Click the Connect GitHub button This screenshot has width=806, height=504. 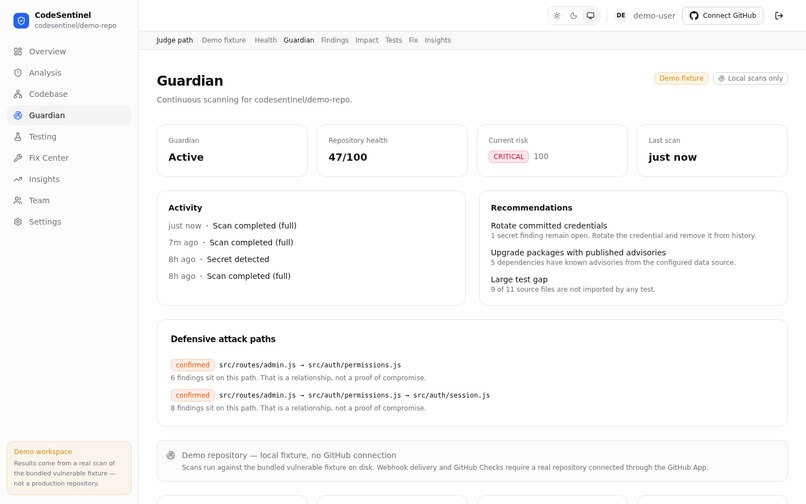pos(723,16)
